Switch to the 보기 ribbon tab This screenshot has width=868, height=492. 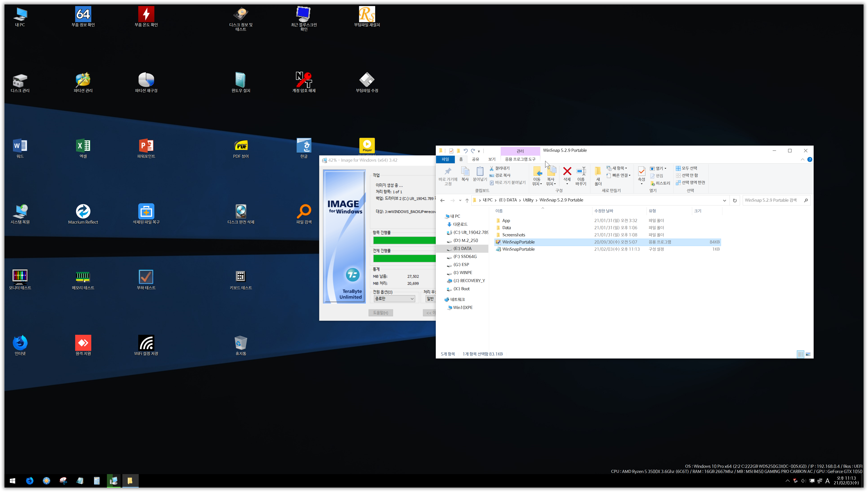(x=491, y=159)
